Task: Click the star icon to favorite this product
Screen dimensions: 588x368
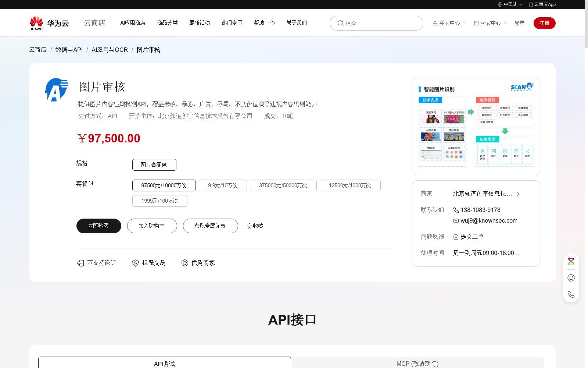Action: [250, 226]
